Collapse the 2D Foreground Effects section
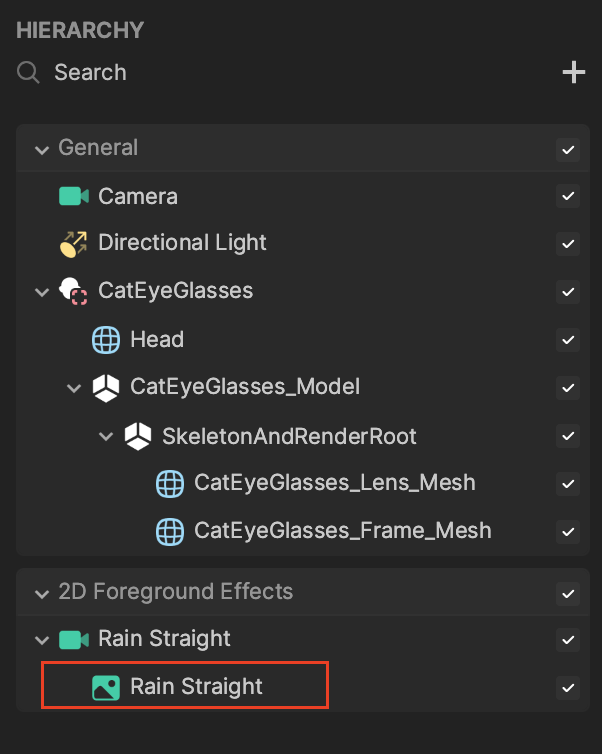This screenshot has width=602, height=754. 42,594
